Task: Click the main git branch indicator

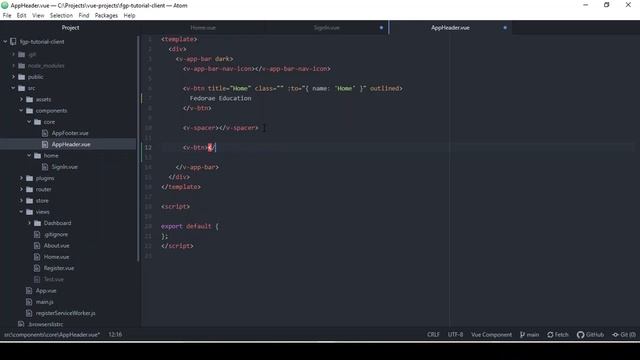Action: pos(529,335)
